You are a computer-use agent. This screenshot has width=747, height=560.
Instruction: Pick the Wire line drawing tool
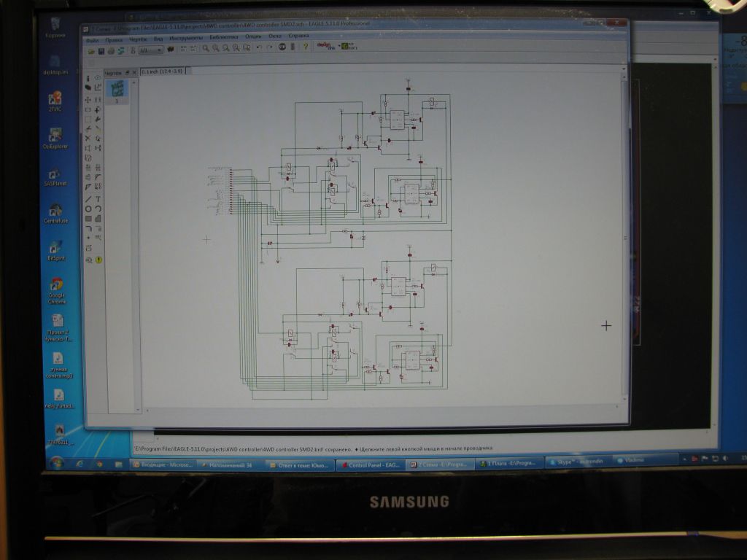pos(88,199)
